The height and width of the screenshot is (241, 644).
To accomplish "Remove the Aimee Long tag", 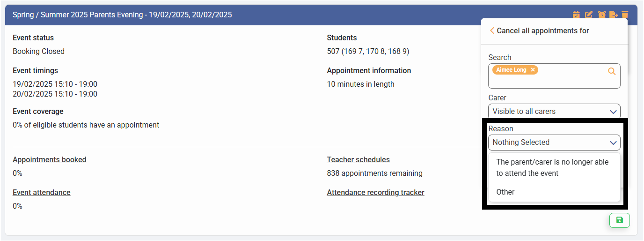I will (533, 70).
